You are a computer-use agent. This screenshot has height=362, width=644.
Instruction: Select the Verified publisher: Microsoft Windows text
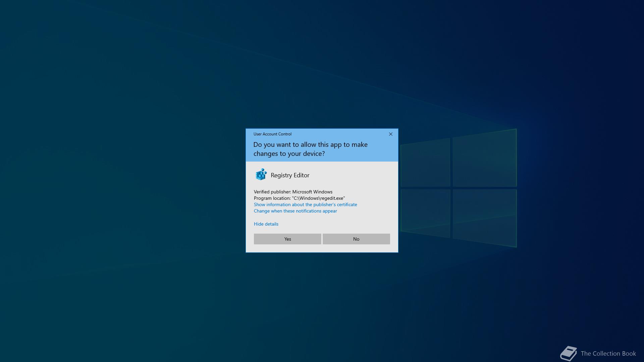(293, 192)
